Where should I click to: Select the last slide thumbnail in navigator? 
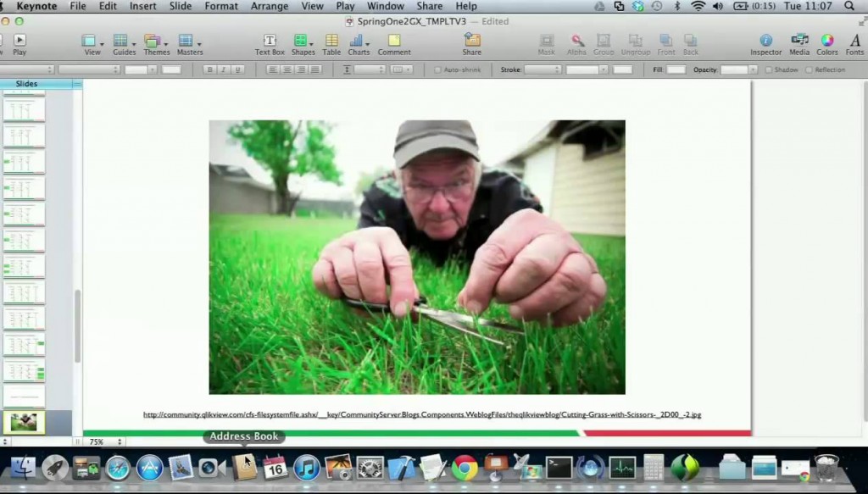[24, 421]
